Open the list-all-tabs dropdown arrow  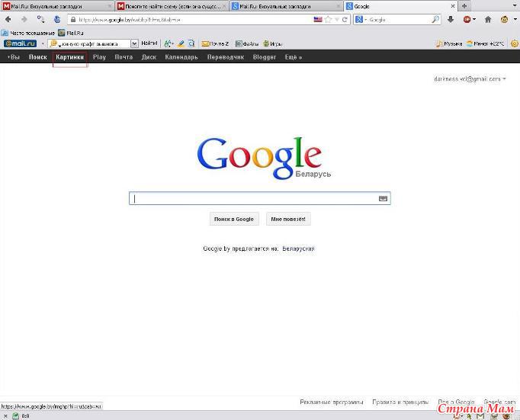pyautogui.click(x=515, y=6)
